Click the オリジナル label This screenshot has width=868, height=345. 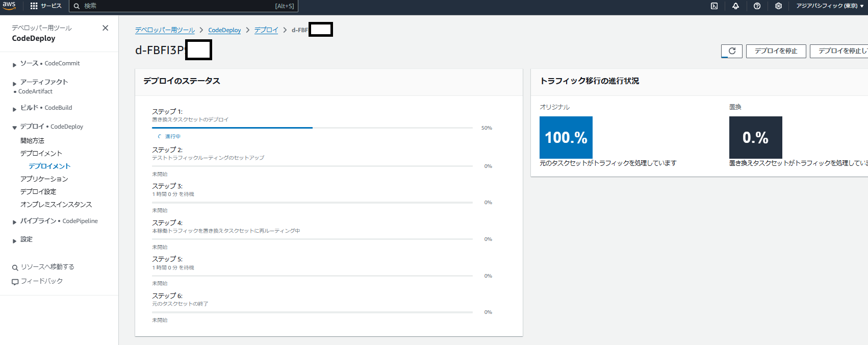click(x=554, y=107)
